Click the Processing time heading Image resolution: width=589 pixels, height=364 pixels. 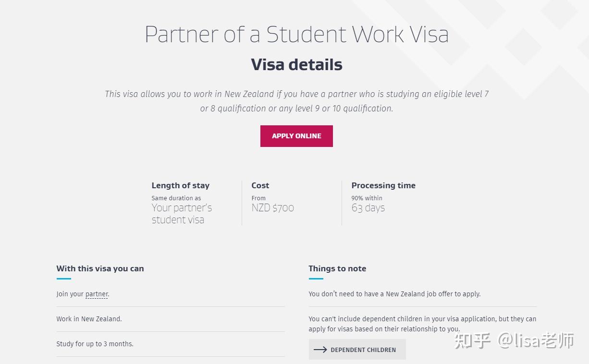click(x=383, y=185)
